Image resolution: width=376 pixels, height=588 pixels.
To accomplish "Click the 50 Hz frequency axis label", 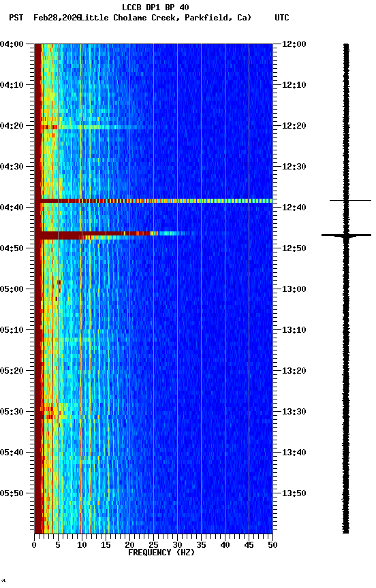I will pyautogui.click(x=273, y=545).
